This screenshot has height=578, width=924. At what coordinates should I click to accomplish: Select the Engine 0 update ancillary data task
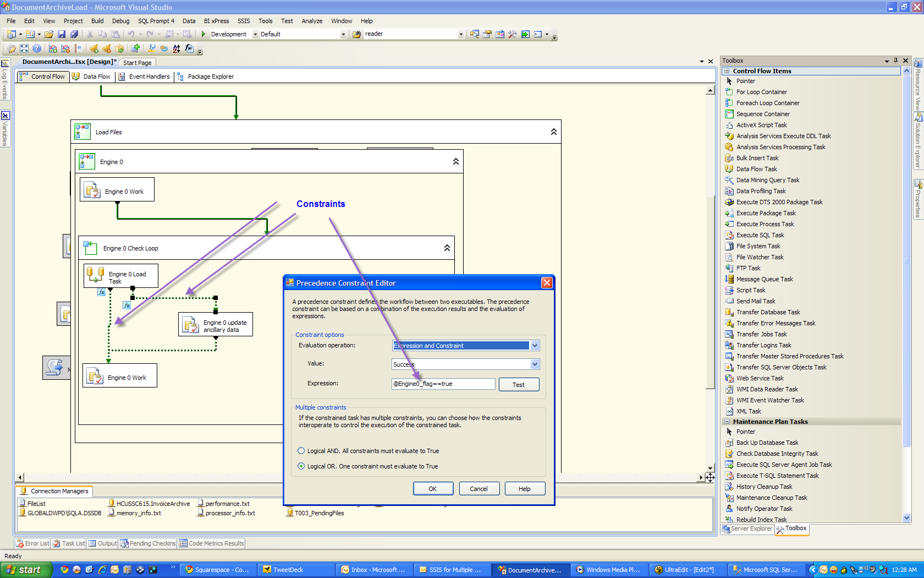click(216, 324)
